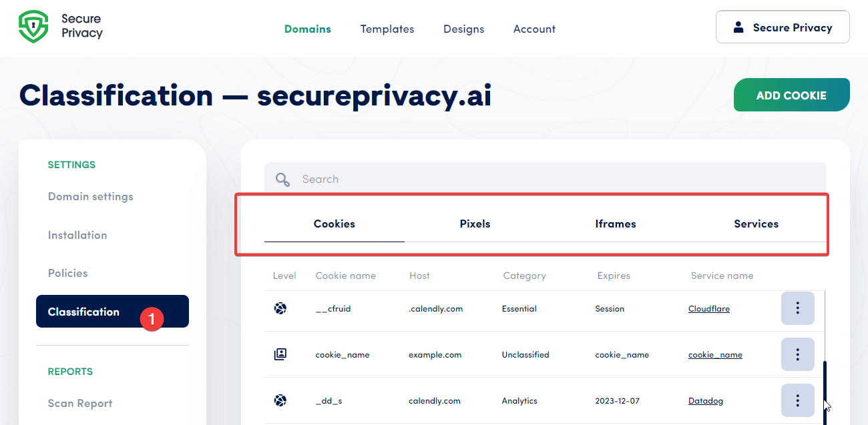The height and width of the screenshot is (425, 868).
Task: Click the globe level icon for __cfruid cookie
Action: point(280,308)
